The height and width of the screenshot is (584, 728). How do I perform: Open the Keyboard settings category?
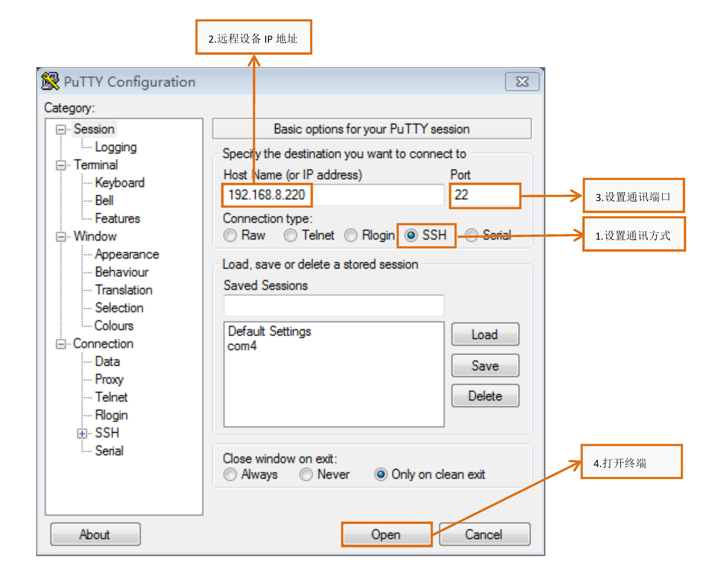click(119, 183)
